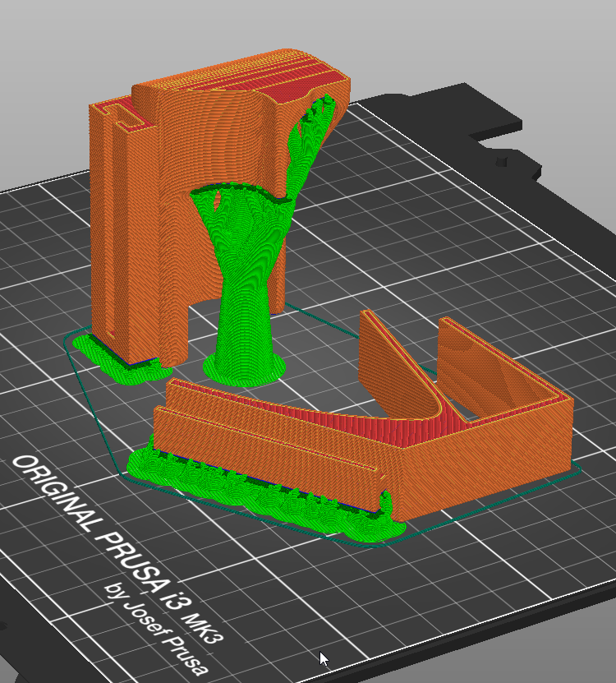The image size is (616, 683).
Task: Click the teal skirt outline at right corner
Action: click(575, 473)
